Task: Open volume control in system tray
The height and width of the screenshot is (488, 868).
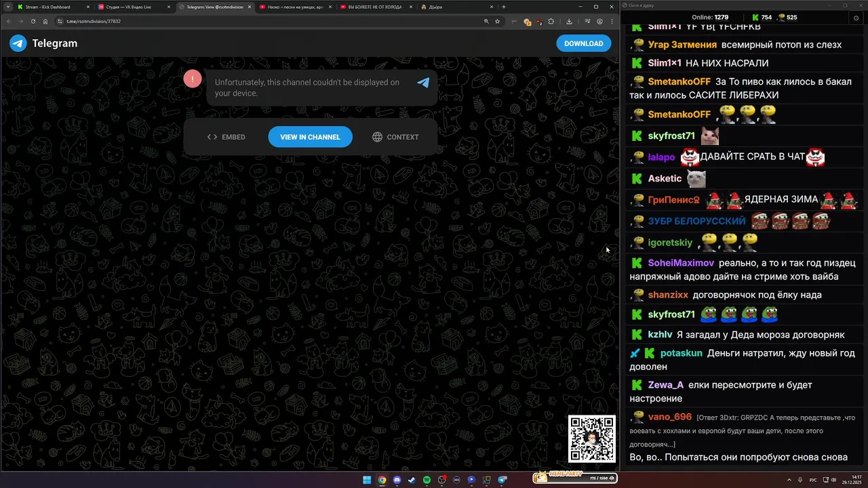Action: coord(835,480)
